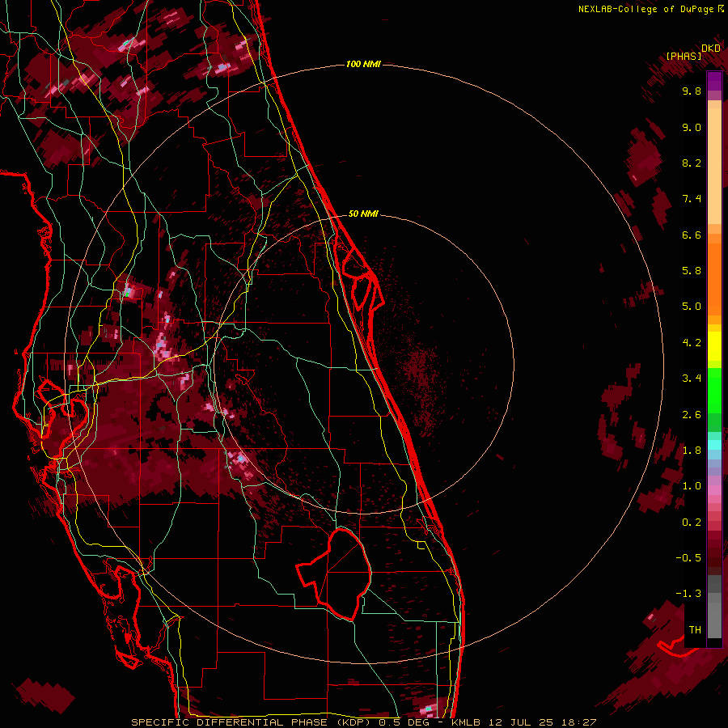Pick the pale peach band on the color scale
This screenshot has height=728, width=728.
[714, 166]
